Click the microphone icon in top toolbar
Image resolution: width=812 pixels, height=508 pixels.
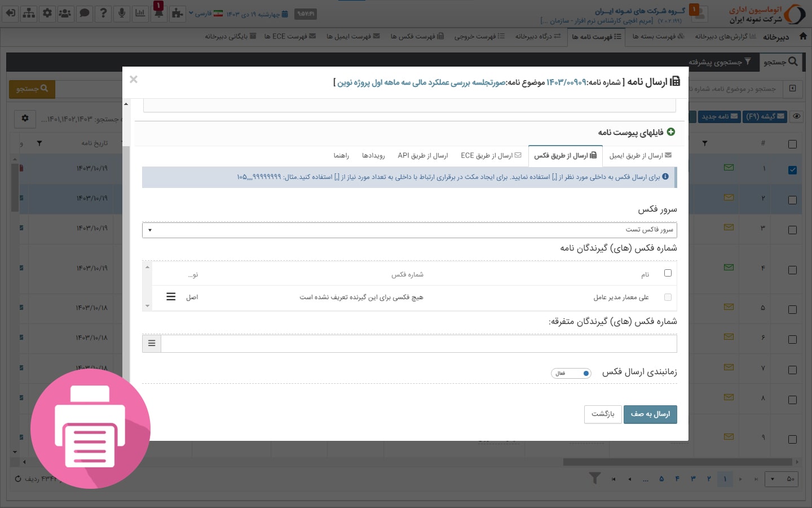click(121, 13)
